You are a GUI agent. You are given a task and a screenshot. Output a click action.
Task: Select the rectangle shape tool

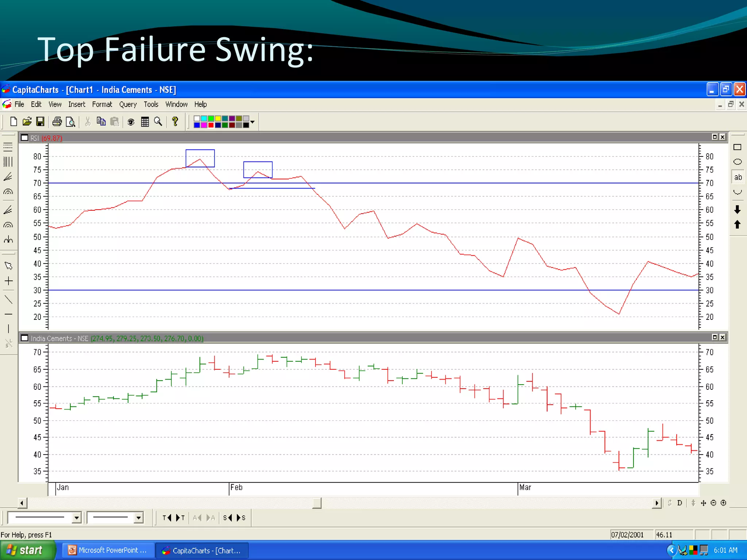[x=737, y=147]
